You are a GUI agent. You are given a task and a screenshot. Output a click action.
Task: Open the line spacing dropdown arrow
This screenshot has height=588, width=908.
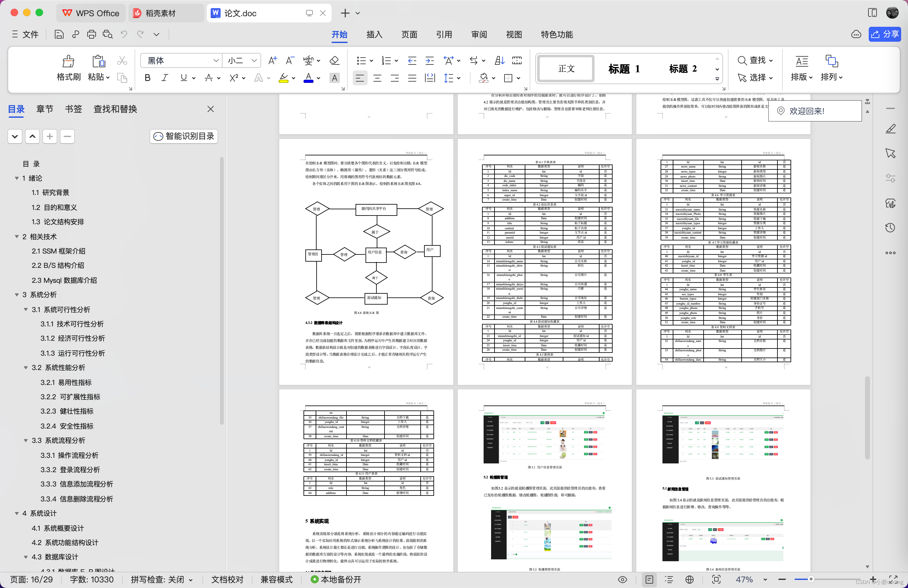coord(459,78)
